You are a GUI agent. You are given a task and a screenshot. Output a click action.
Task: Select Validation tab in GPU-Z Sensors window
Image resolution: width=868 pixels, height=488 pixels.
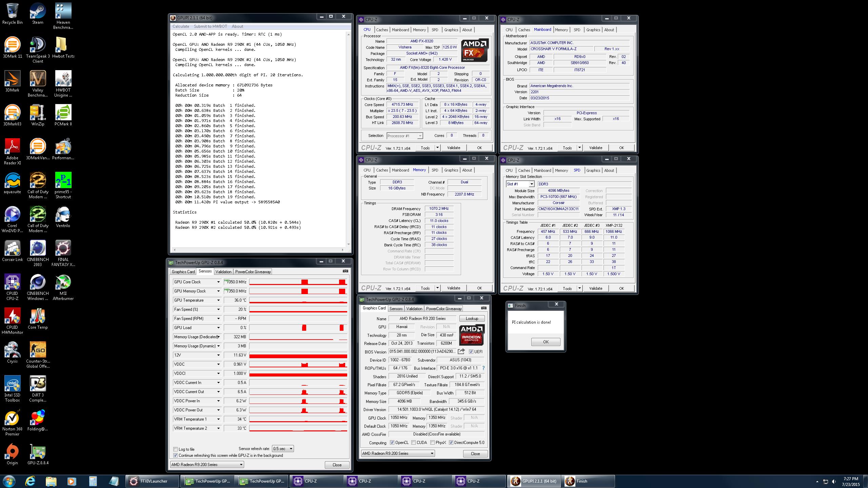point(223,272)
